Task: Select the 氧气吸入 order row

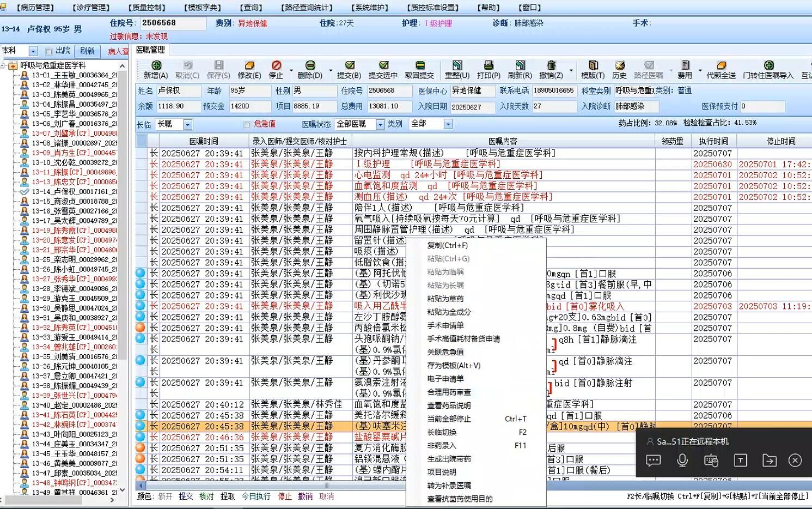Action: (474, 219)
